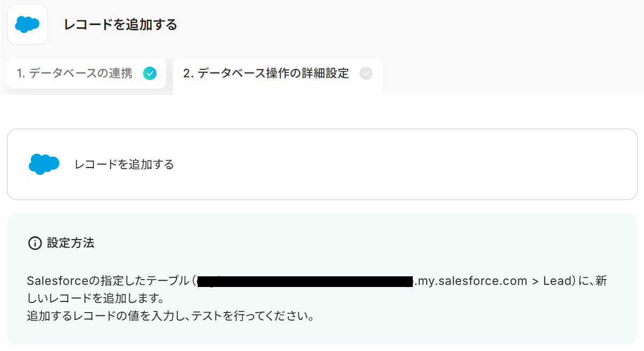Click the line しいレコードを追加します。

[x=95, y=298]
